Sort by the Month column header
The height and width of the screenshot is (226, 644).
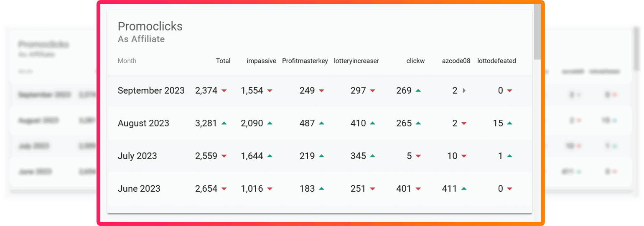tap(127, 61)
